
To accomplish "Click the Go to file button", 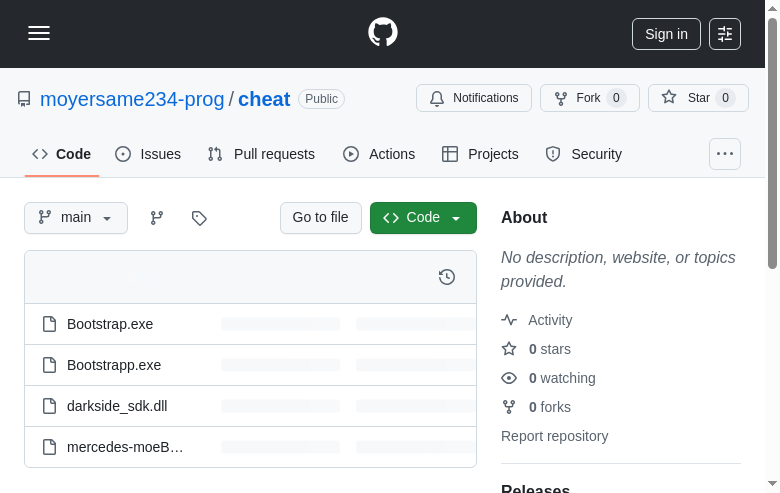I will point(321,218).
